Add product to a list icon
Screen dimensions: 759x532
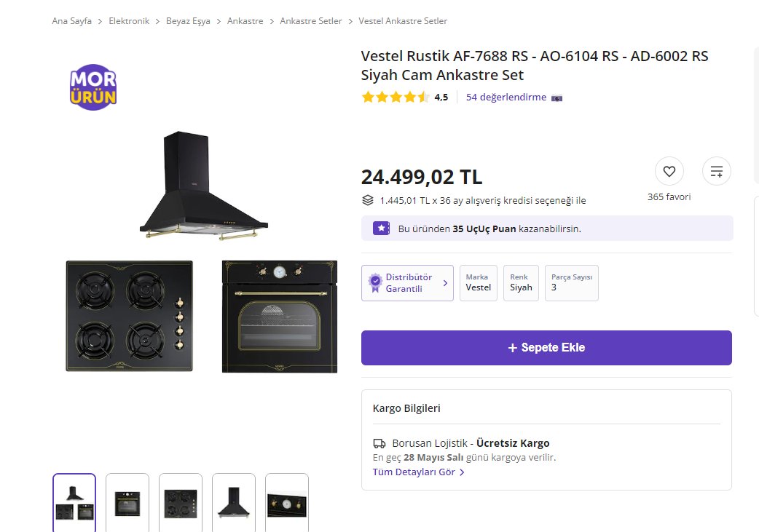coord(717,171)
